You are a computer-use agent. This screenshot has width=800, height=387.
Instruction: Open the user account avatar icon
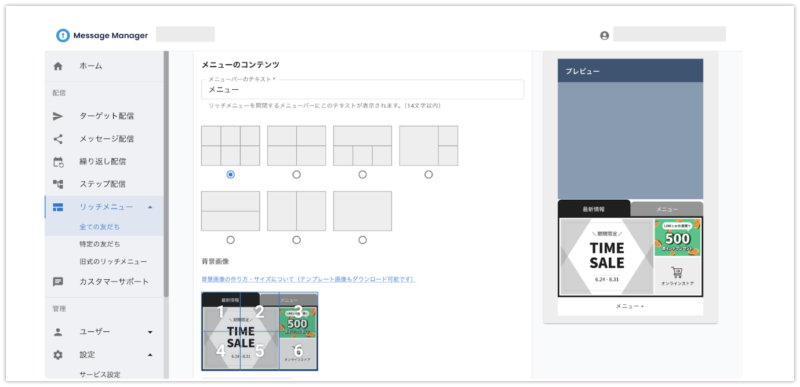tap(605, 36)
